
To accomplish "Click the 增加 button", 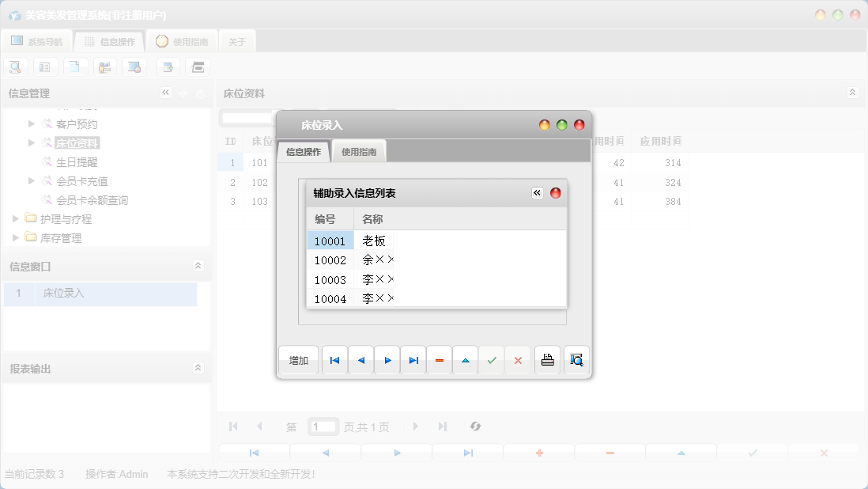I will (x=299, y=361).
